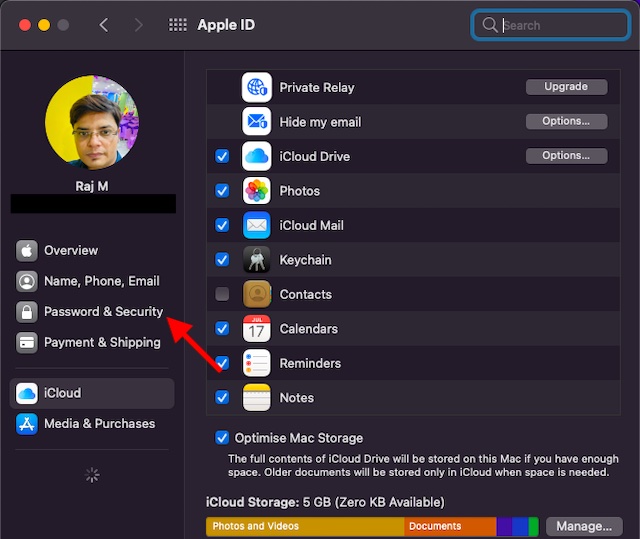The height and width of the screenshot is (539, 640).
Task: Go back with the left chevron
Action: coord(104,25)
